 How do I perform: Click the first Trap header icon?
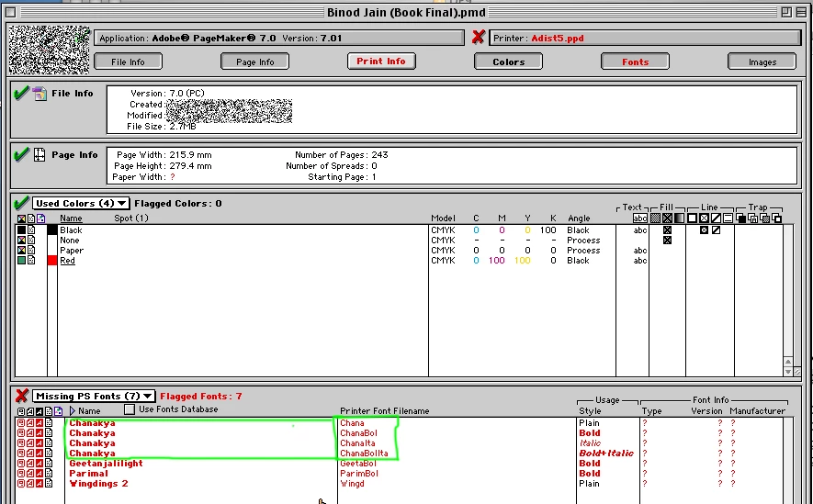coord(740,218)
